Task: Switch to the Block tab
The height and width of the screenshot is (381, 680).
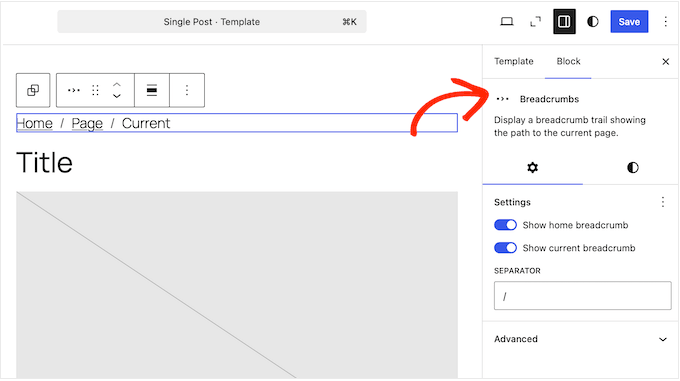Action: click(568, 62)
